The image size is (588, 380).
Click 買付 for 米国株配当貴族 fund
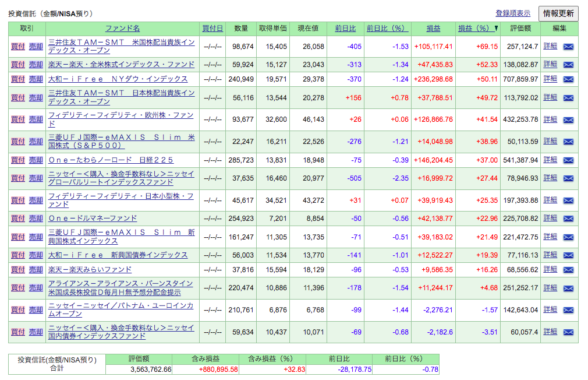click(x=17, y=46)
